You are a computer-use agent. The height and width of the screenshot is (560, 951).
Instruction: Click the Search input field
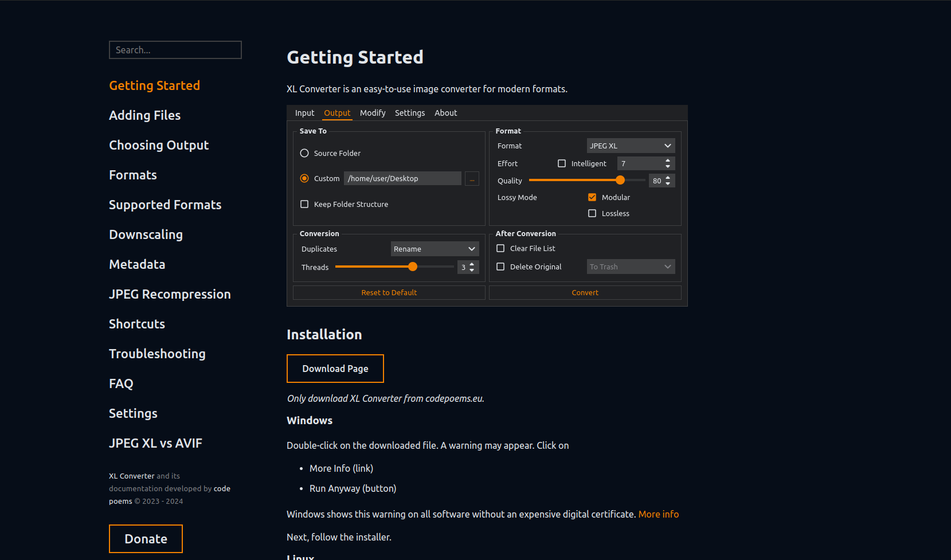(175, 50)
